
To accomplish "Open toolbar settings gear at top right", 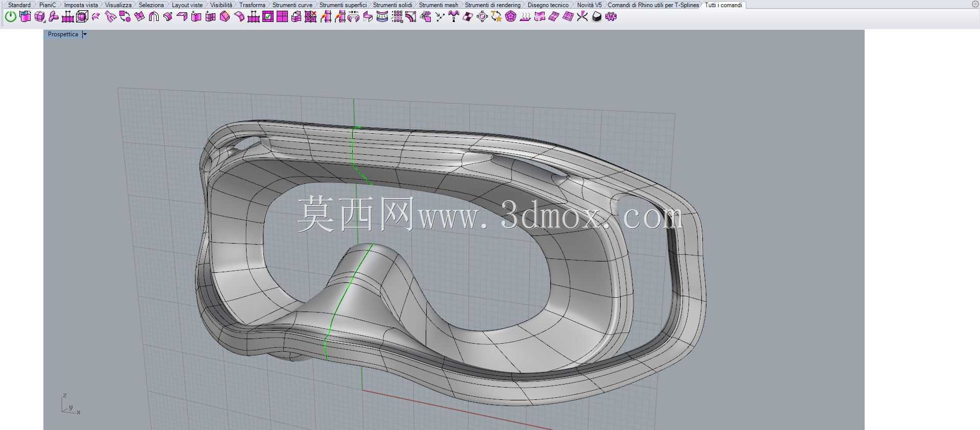I will pyautogui.click(x=975, y=4).
